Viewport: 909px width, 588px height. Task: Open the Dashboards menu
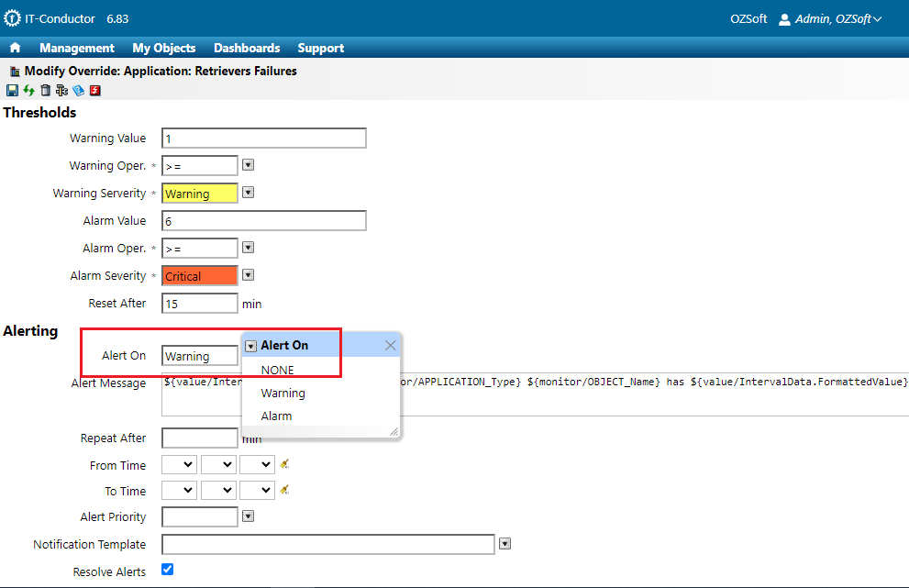247,48
